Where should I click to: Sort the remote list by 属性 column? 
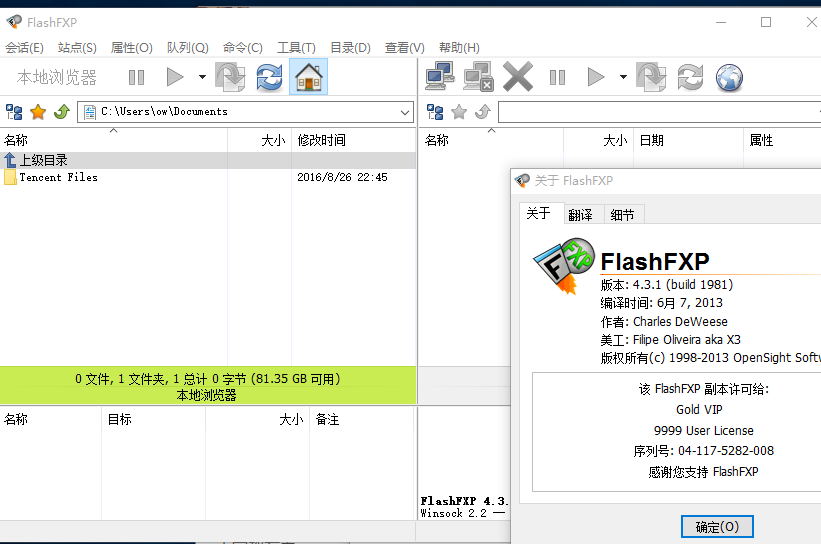click(x=782, y=140)
